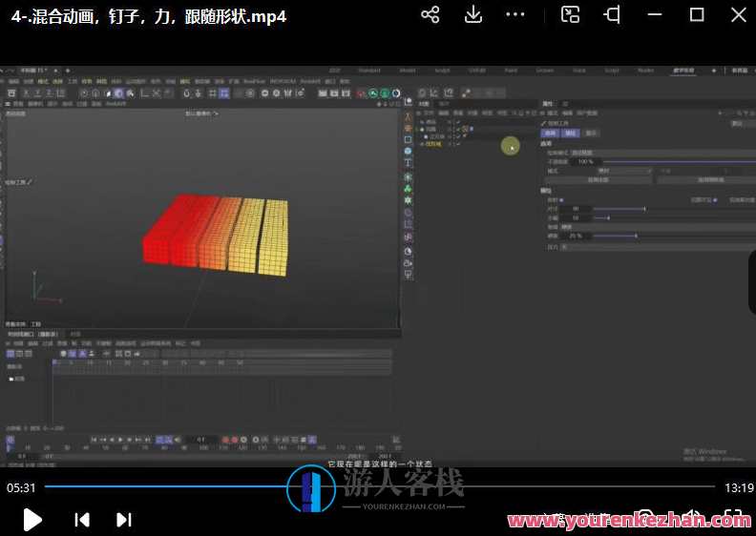Toggle the checkbox in the attributes section
This screenshot has height=536, width=756.
click(x=561, y=199)
